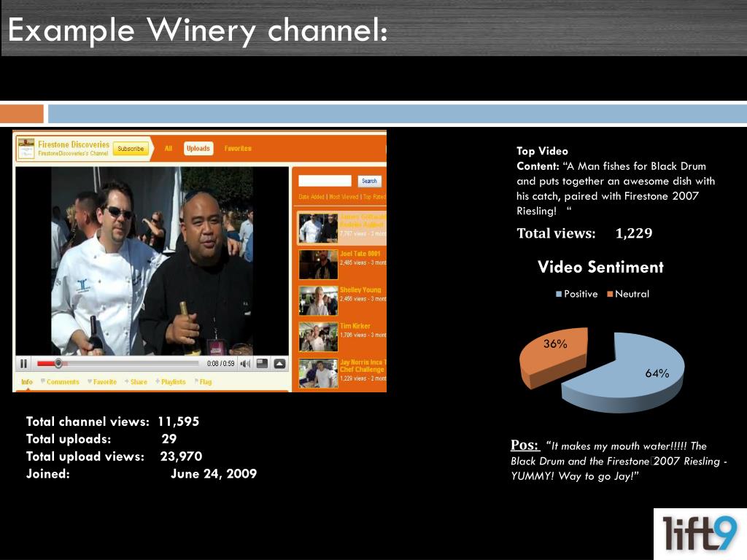Pause the video with the pause button
The image size is (747, 560).
(x=23, y=364)
